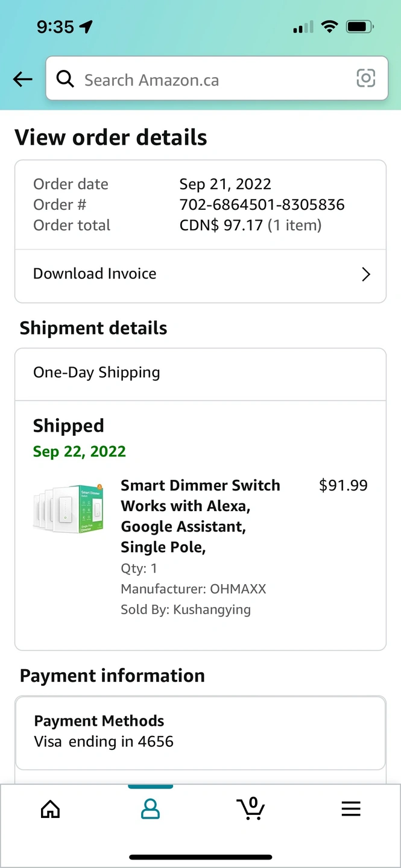Focus the Search Amazon.ca field

[211, 80]
